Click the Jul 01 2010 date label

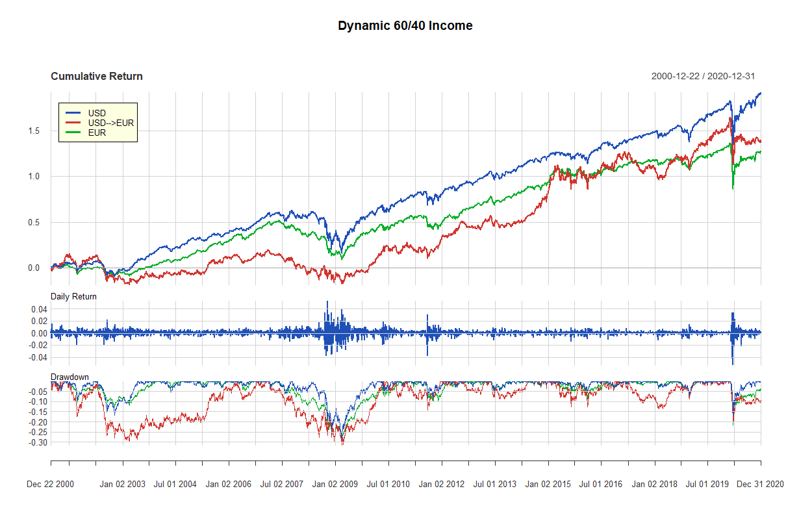(388, 485)
